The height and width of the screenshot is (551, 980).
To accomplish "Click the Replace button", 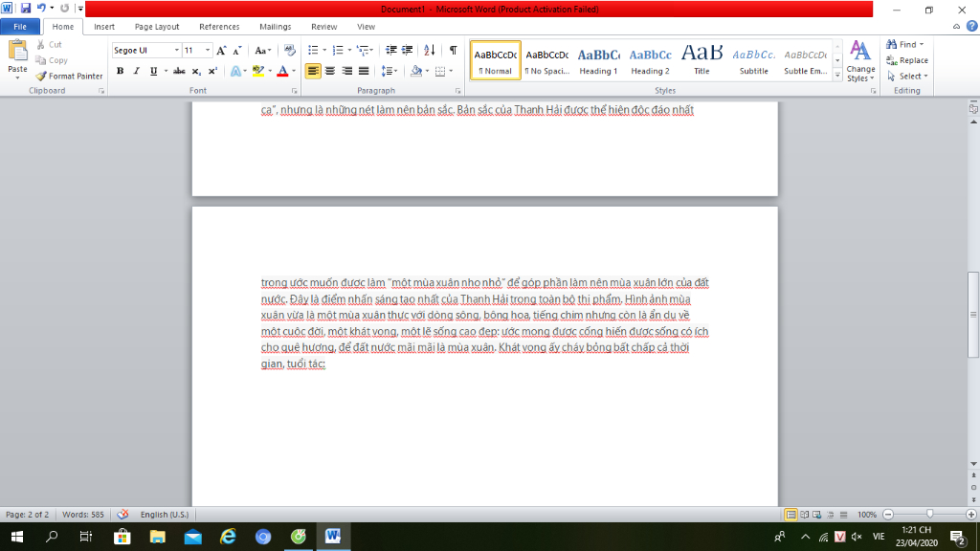I will point(907,60).
